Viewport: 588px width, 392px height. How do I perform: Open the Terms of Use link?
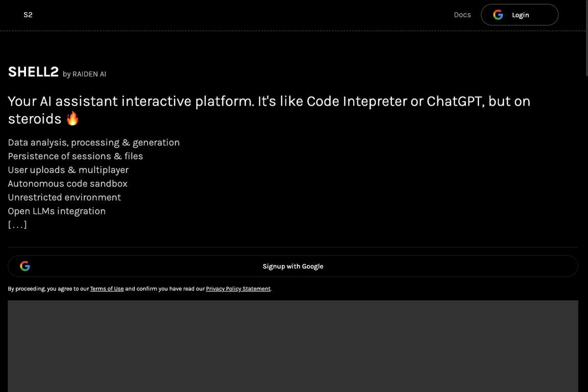pos(107,288)
